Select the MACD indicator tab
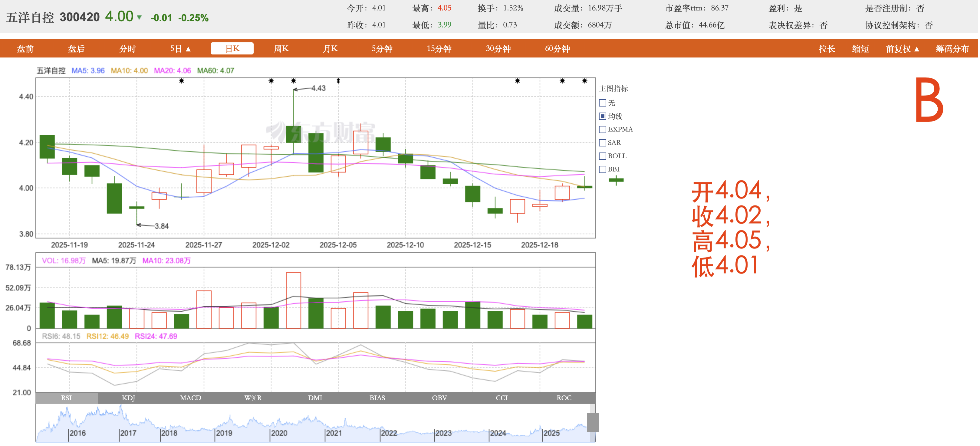This screenshot has width=980, height=446. tap(191, 398)
